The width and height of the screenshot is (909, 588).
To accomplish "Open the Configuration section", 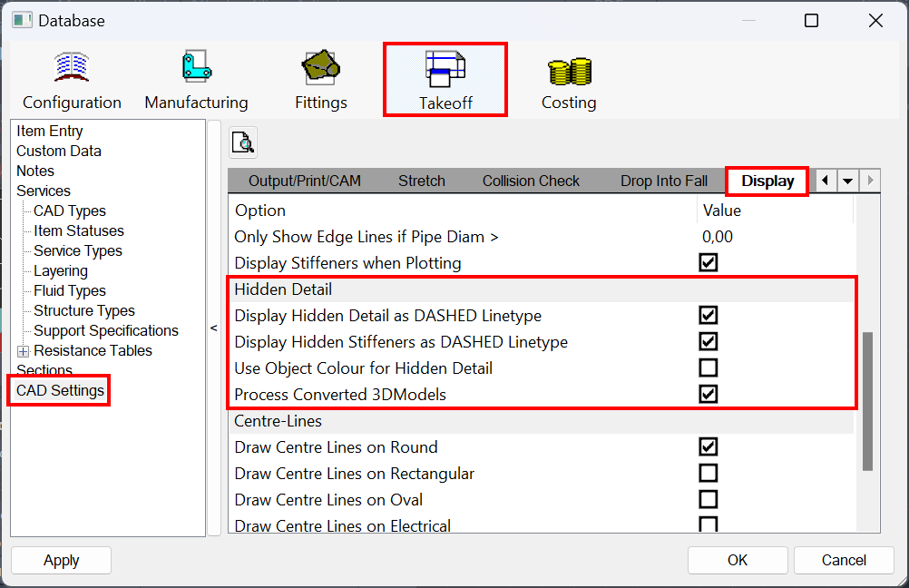I will tap(72, 77).
